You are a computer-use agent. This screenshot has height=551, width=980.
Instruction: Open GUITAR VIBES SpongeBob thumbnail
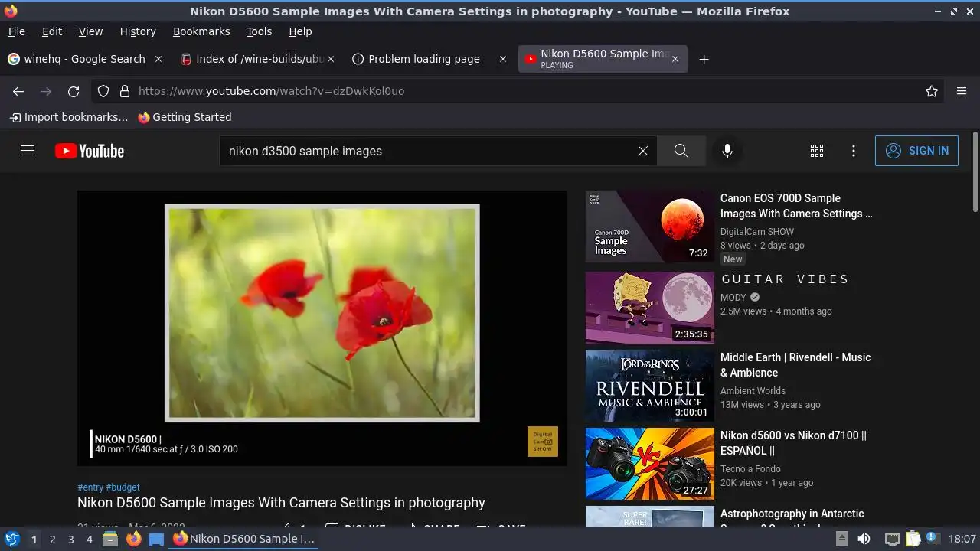click(649, 308)
